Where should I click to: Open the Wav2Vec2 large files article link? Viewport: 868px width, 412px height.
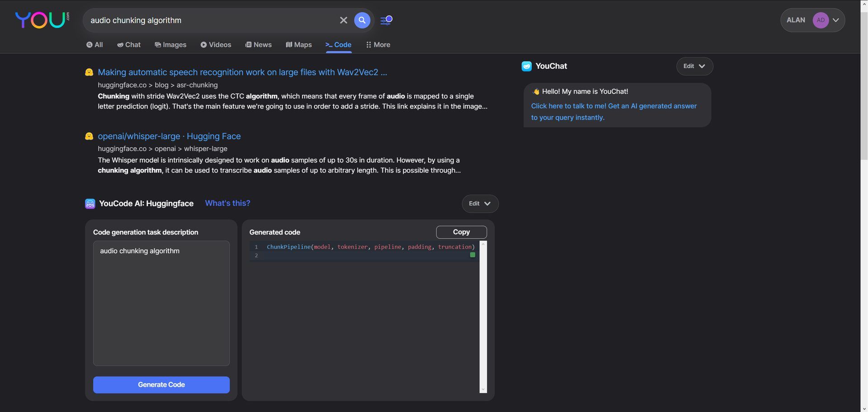click(242, 72)
